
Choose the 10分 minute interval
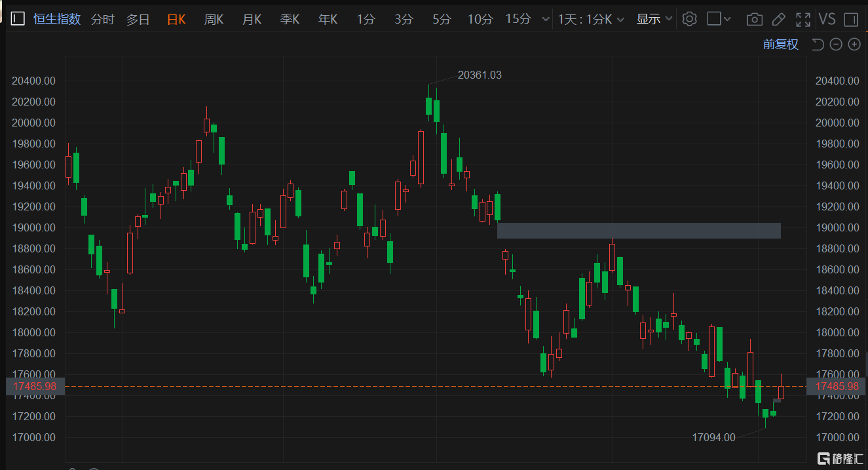tap(480, 20)
